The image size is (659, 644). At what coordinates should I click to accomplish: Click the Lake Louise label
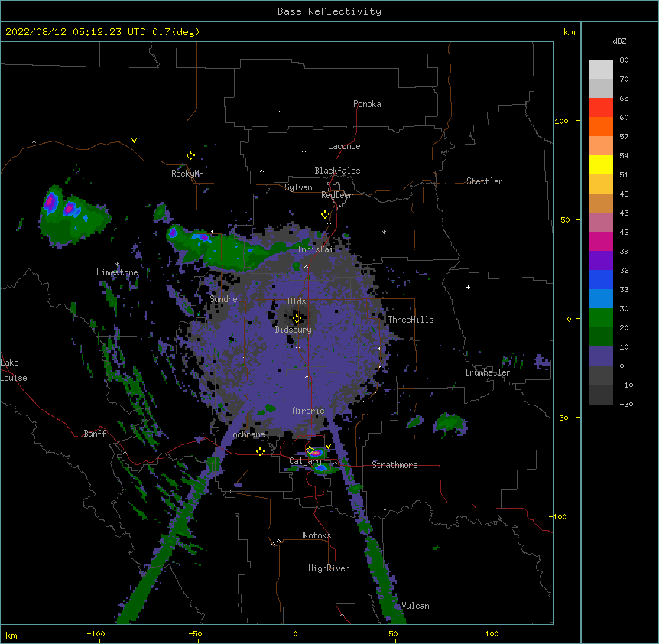14,370
